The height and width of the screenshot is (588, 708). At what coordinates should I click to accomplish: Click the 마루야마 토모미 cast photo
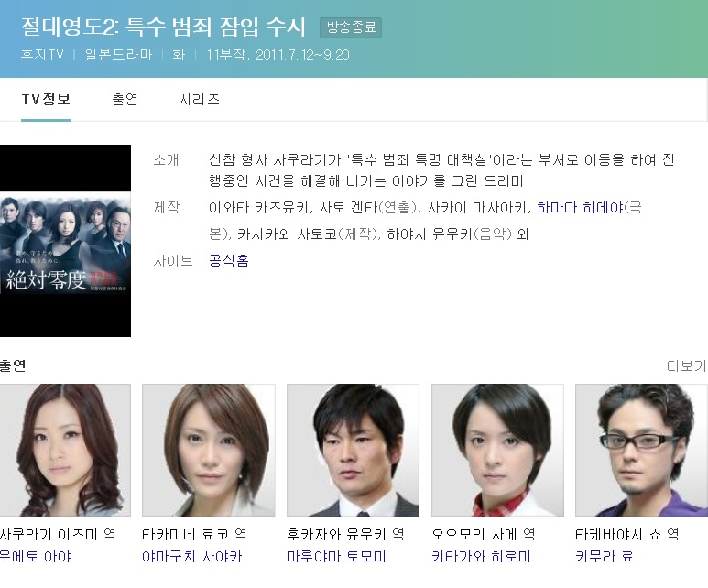(354, 451)
